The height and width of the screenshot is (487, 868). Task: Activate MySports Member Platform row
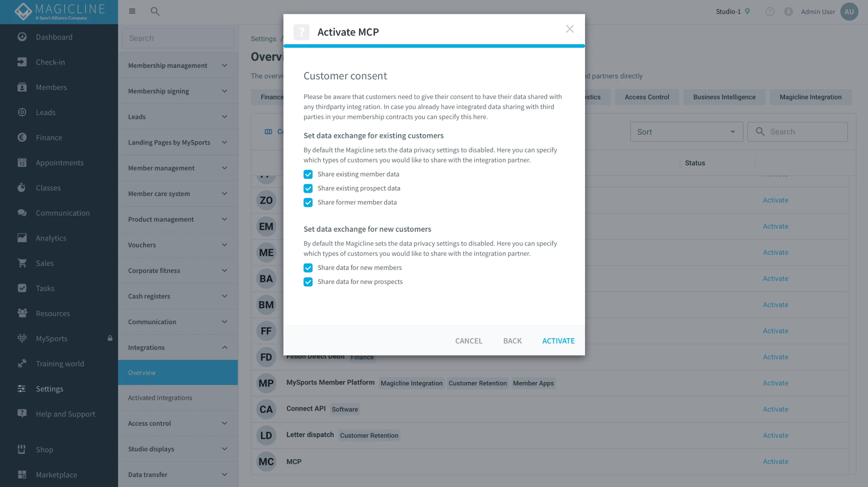tap(775, 383)
